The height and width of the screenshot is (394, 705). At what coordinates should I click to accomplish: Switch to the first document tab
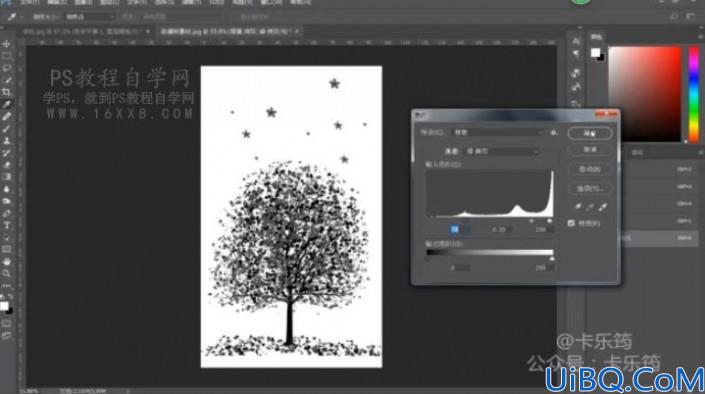pyautogui.click(x=84, y=31)
